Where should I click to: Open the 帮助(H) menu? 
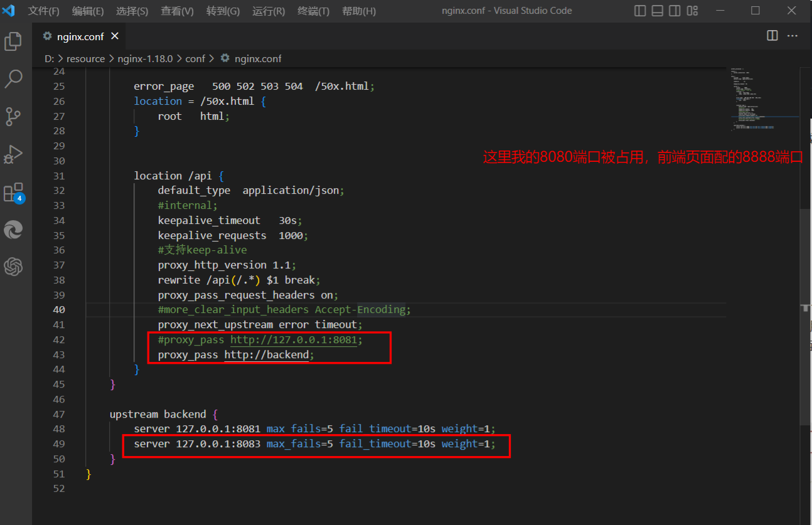[x=359, y=11]
